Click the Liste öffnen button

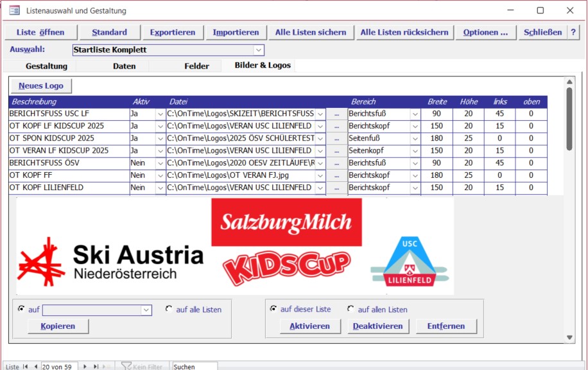pos(40,32)
